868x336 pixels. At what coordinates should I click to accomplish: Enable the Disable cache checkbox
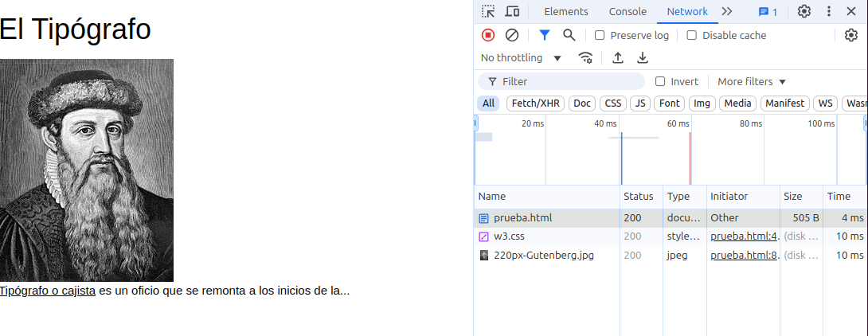pos(691,35)
